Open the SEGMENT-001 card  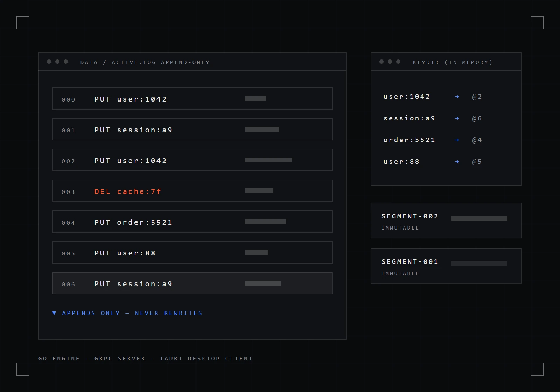pyautogui.click(x=446, y=266)
